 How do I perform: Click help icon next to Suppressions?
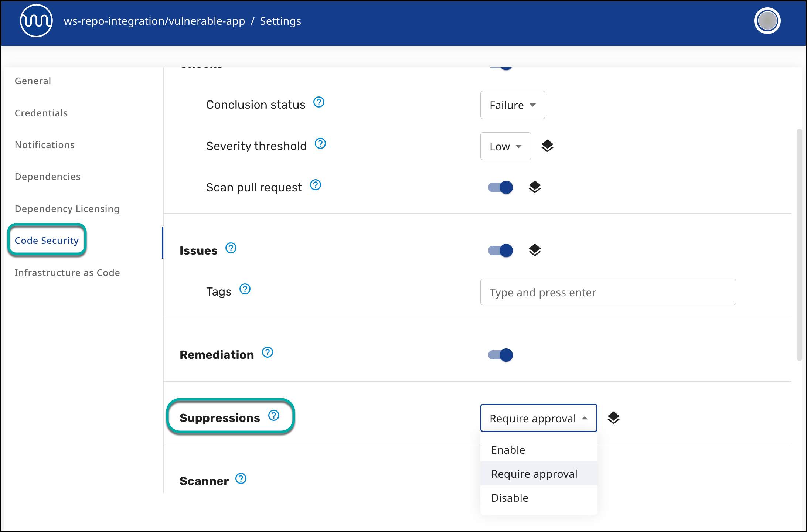274,416
